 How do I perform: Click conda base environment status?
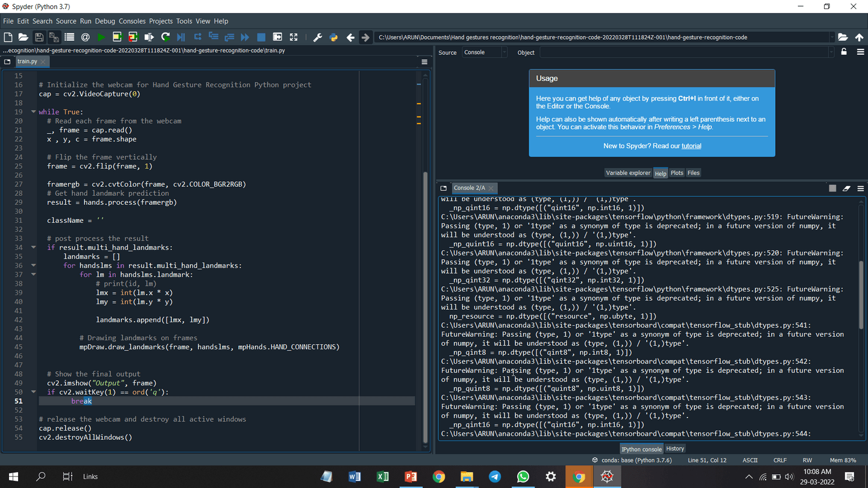(x=632, y=460)
